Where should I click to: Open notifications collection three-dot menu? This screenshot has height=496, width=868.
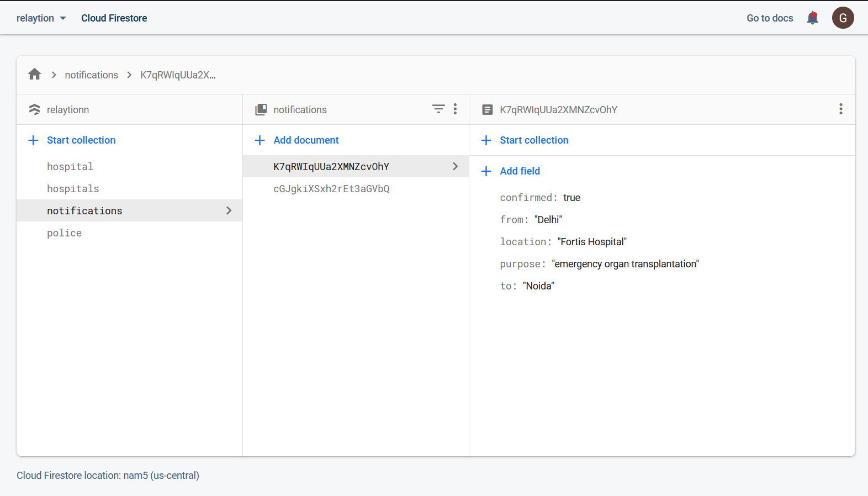click(x=455, y=109)
